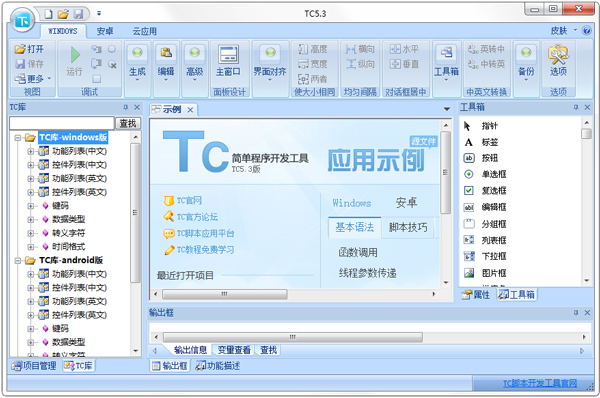600x398 pixels.
Task: Select 时间格式 tree item
Action: (x=68, y=246)
